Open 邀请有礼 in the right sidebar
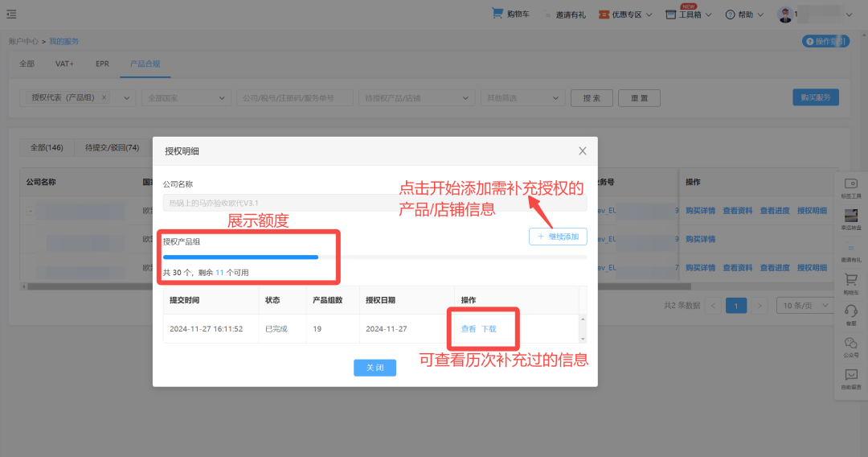This screenshot has width=868, height=457. point(851,253)
